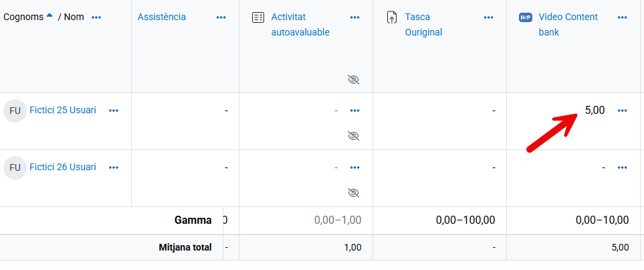Open the Cognoms / Nom column options menu

(x=96, y=17)
